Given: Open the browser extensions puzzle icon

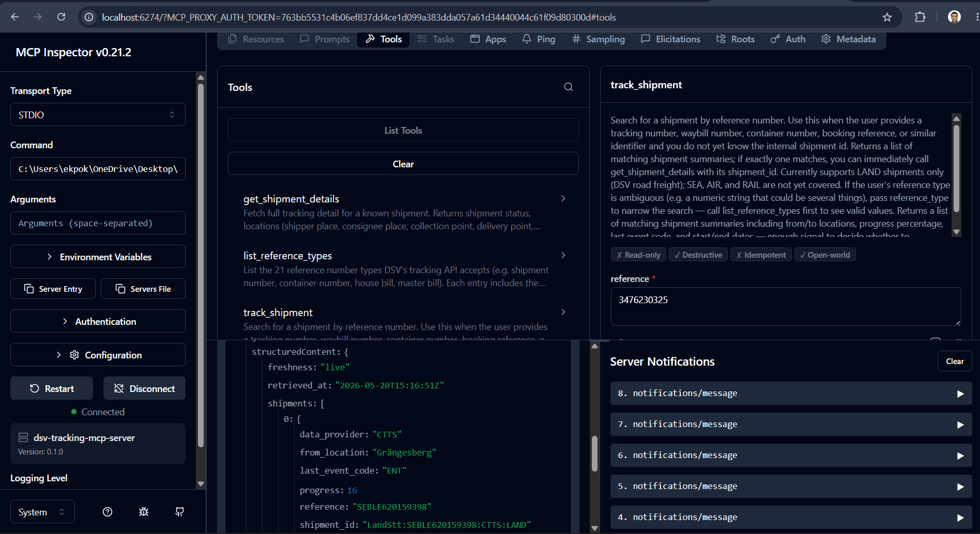Looking at the screenshot, I should [x=920, y=17].
